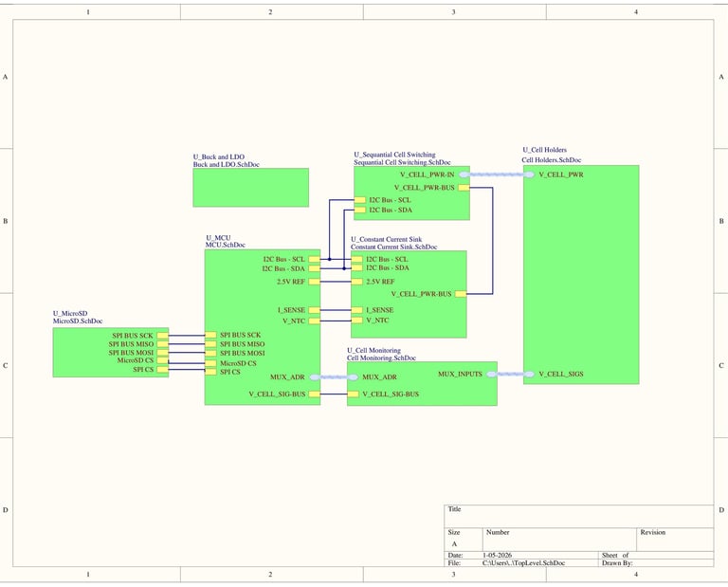Select MicroSD CS port on MCU sheet
The image size is (728, 587).
[x=210, y=363]
